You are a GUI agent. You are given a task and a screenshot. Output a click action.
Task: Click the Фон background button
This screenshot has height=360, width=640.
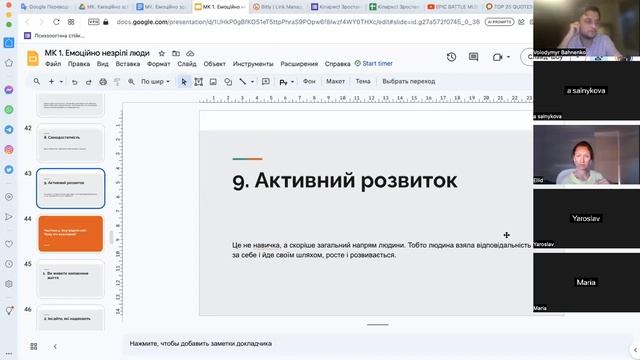pyautogui.click(x=309, y=81)
